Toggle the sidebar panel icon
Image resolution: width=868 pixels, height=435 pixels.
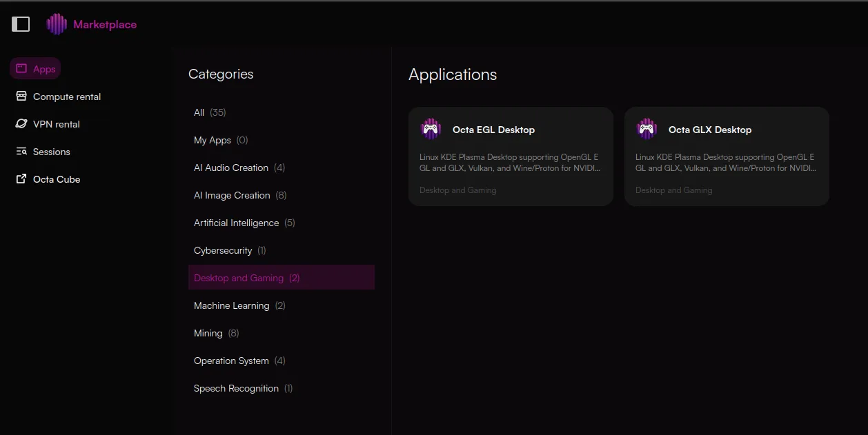coord(21,24)
